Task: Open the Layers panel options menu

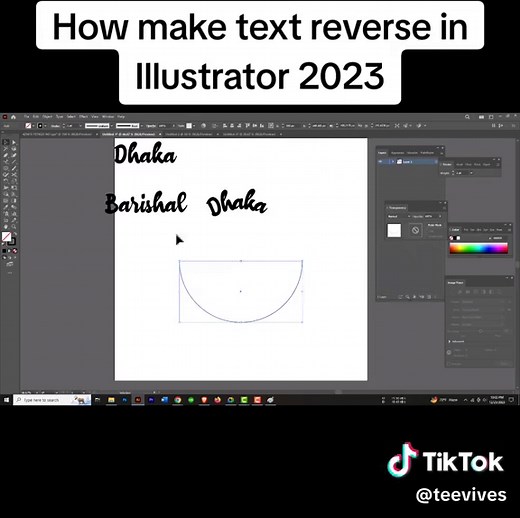Action: click(x=442, y=153)
